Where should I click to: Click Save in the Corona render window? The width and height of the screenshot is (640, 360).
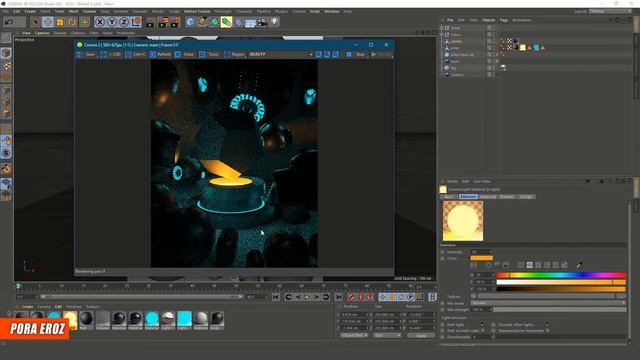(x=86, y=54)
